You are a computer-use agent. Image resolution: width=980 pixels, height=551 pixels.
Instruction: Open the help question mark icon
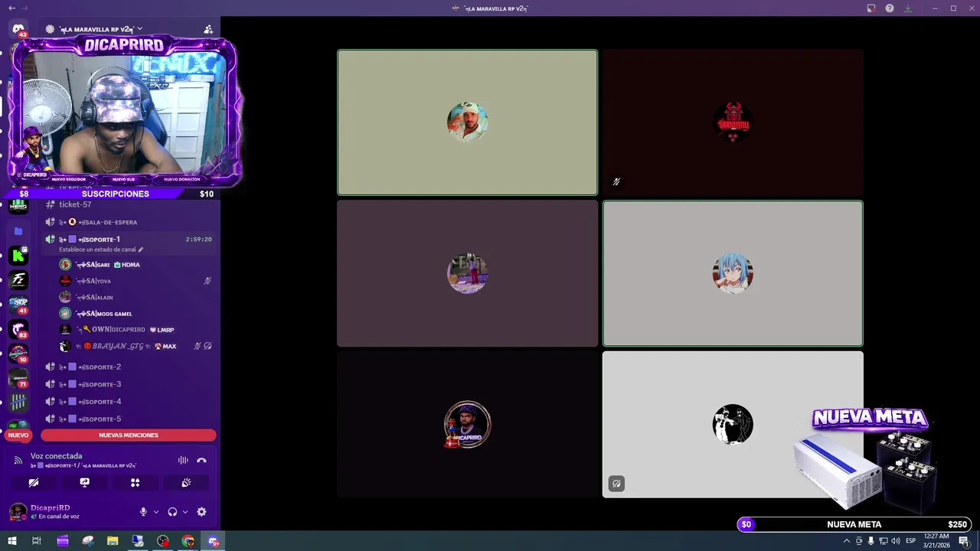(x=890, y=8)
